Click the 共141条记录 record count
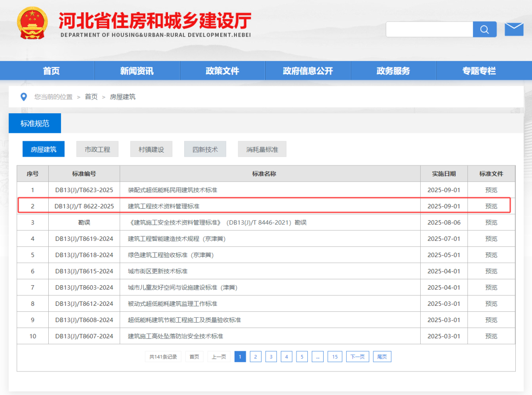532x395 pixels. point(163,357)
